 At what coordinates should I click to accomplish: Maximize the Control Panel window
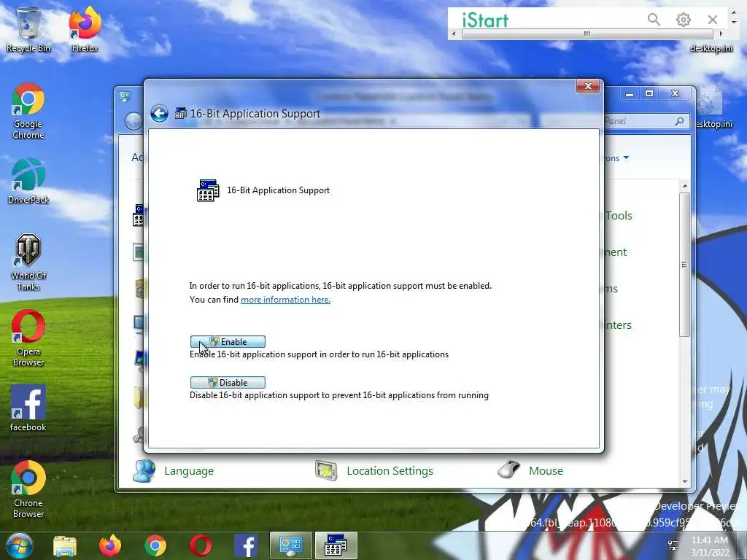pyautogui.click(x=649, y=94)
